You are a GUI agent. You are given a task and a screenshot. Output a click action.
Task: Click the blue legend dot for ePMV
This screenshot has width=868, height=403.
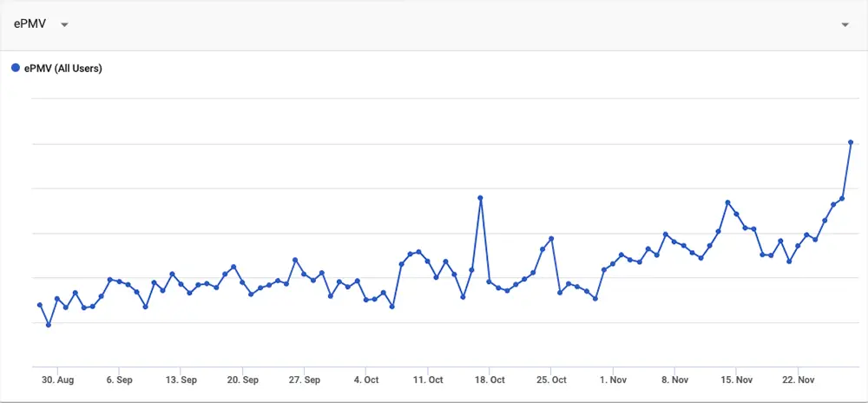16,68
